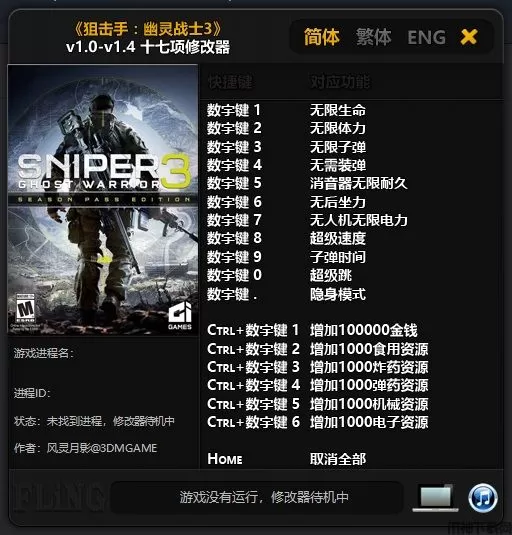This screenshot has width=512, height=535.
Task: Enable 超级速度 option
Action: point(338,238)
